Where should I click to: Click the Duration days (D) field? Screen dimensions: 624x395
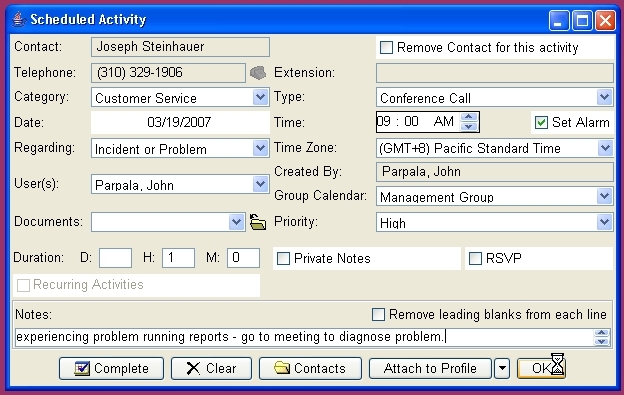coord(115,258)
